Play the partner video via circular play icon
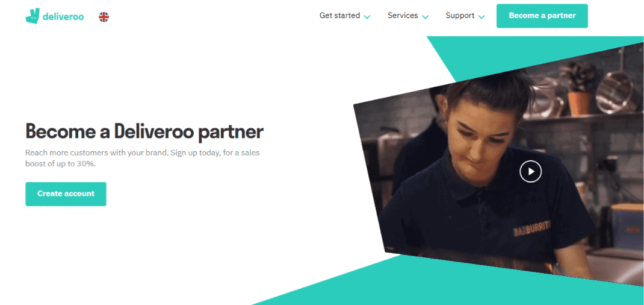Image resolution: width=644 pixels, height=305 pixels. pos(531,171)
